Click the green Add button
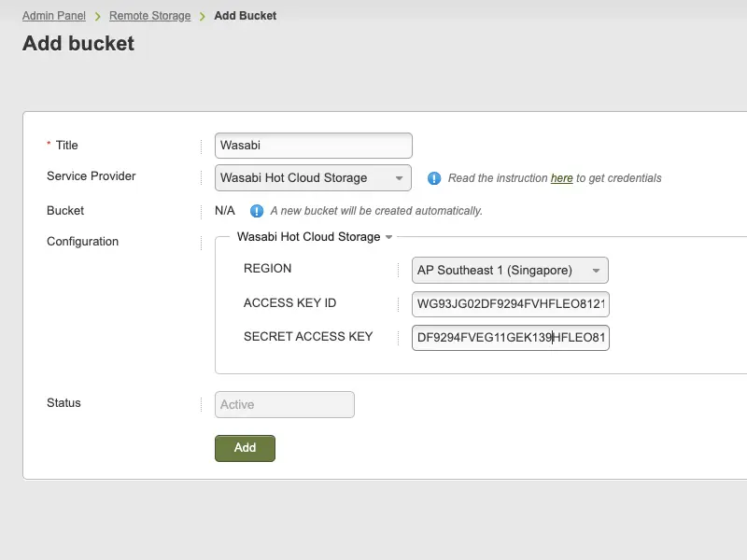Screen dimensions: 747x560 pyautogui.click(x=245, y=448)
